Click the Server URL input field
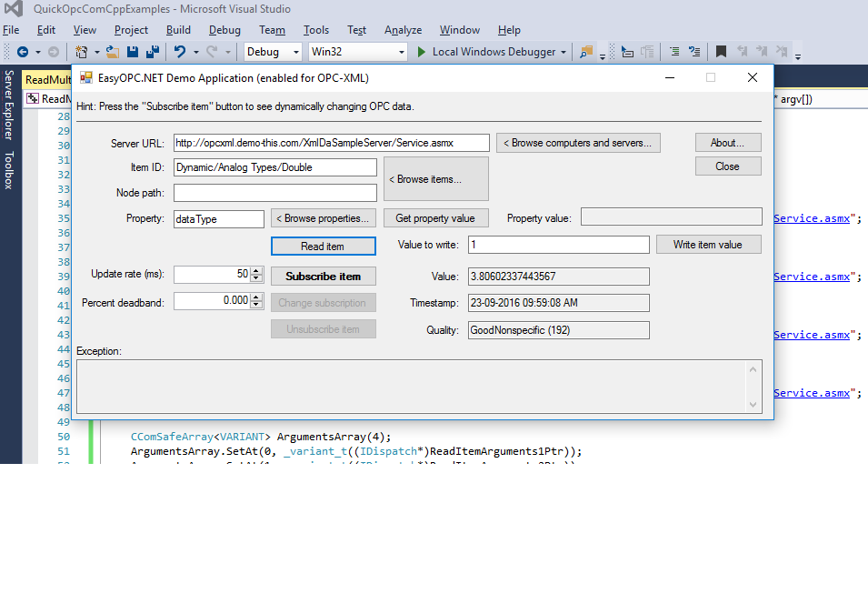The height and width of the screenshot is (604, 868). (x=331, y=143)
